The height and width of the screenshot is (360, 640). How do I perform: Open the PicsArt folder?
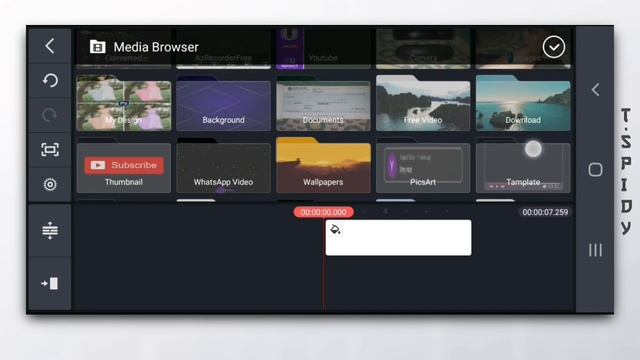(423, 166)
